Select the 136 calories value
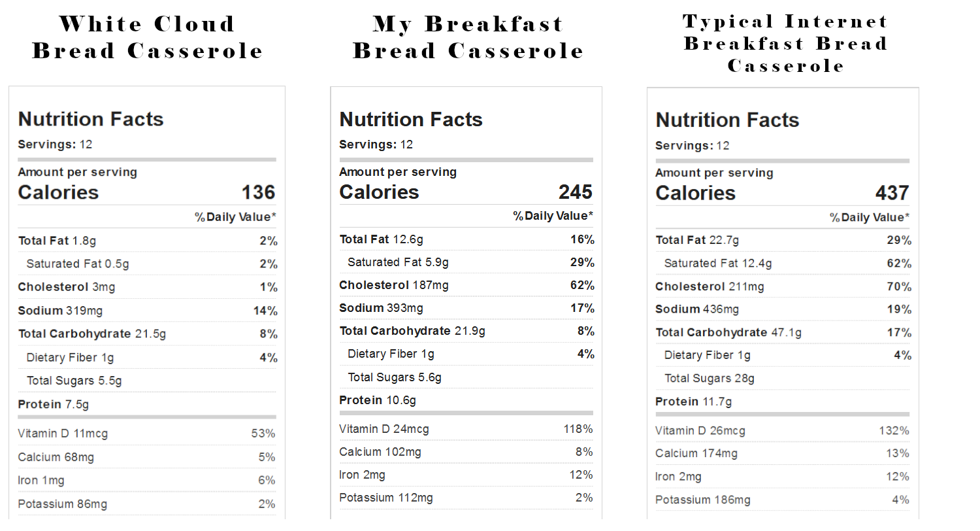Screen dimensions: 980x531 pos(258,192)
